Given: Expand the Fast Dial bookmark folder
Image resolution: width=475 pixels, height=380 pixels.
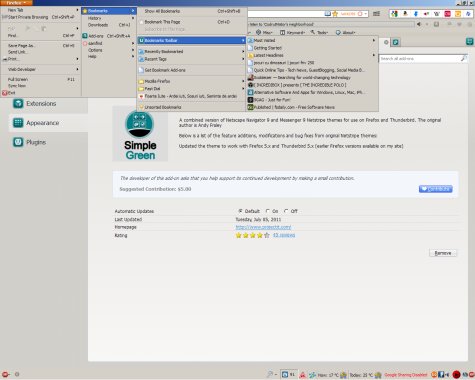Looking at the screenshot, I should pos(192,89).
